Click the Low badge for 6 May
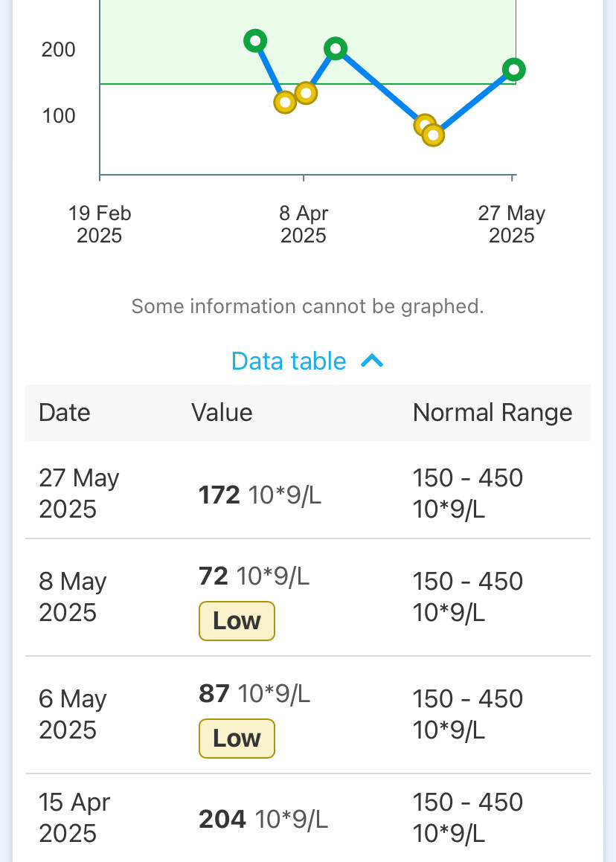Viewport: 616px width, 862px height. 237,739
